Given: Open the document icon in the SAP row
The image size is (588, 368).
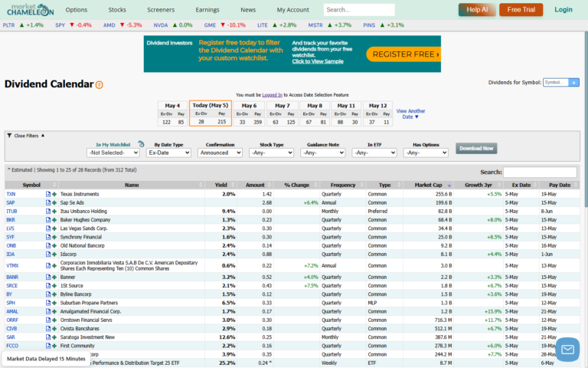Looking at the screenshot, I should tap(48, 202).
